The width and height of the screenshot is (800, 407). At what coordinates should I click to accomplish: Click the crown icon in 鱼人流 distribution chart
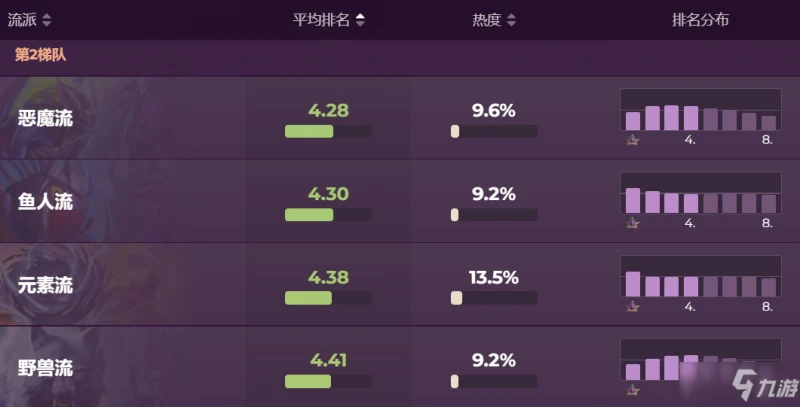[632, 223]
